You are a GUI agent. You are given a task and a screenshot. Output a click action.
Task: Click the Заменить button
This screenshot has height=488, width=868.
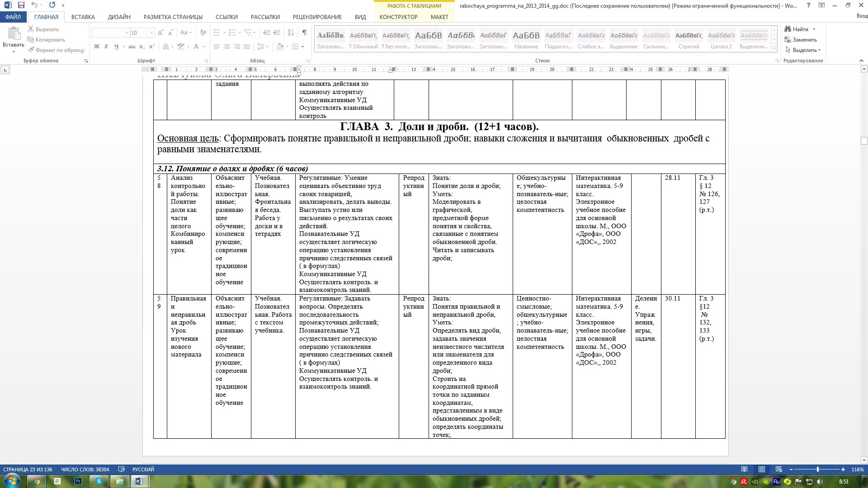(801, 40)
